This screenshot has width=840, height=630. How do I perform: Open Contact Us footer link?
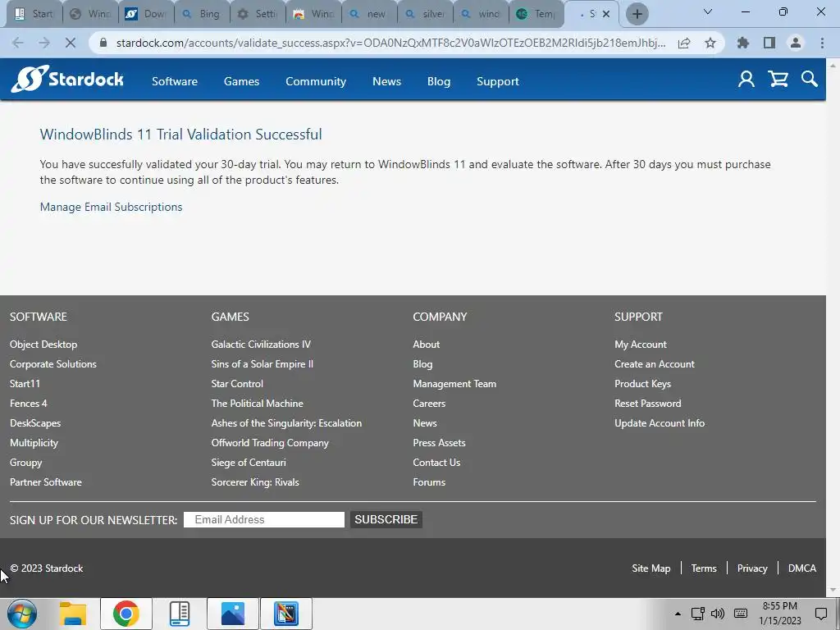(436, 463)
